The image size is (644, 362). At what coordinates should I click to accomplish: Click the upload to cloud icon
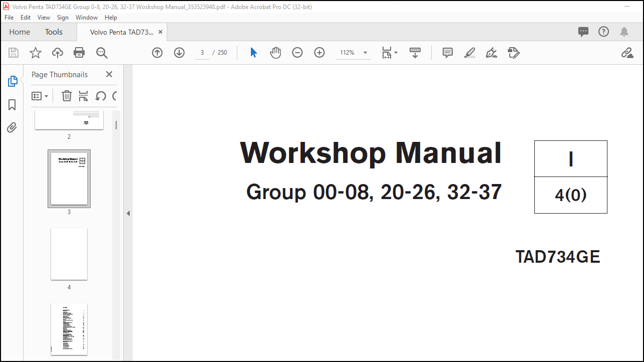tap(58, 53)
